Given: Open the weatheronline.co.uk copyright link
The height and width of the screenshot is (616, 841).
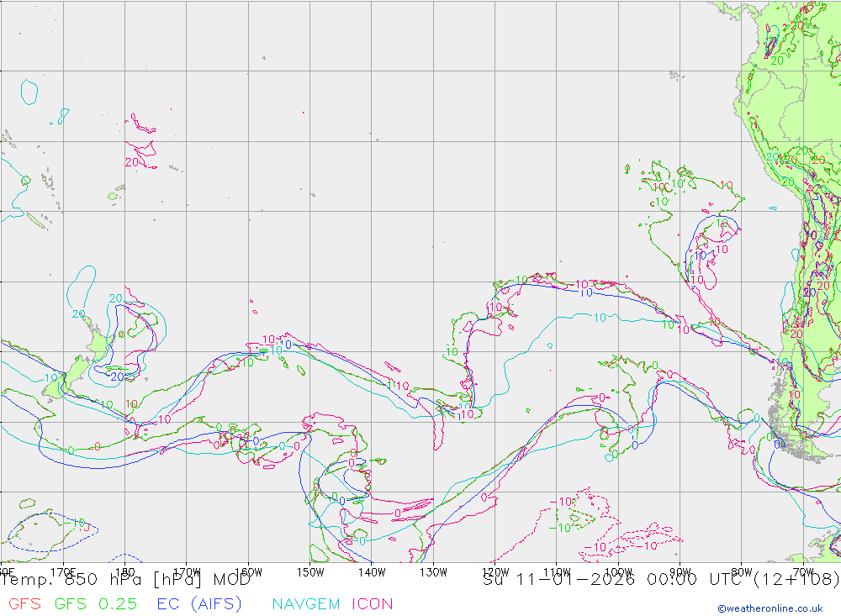Looking at the screenshot, I should (770, 608).
